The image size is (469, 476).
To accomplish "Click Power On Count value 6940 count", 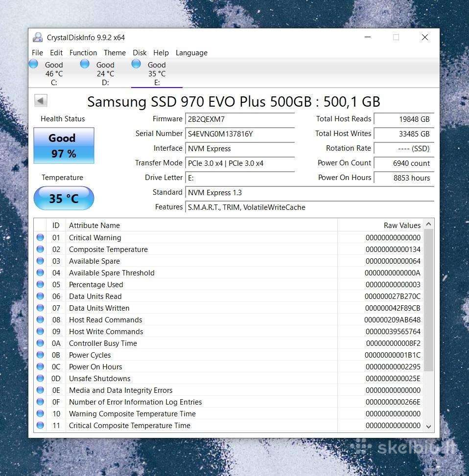I will (404, 163).
